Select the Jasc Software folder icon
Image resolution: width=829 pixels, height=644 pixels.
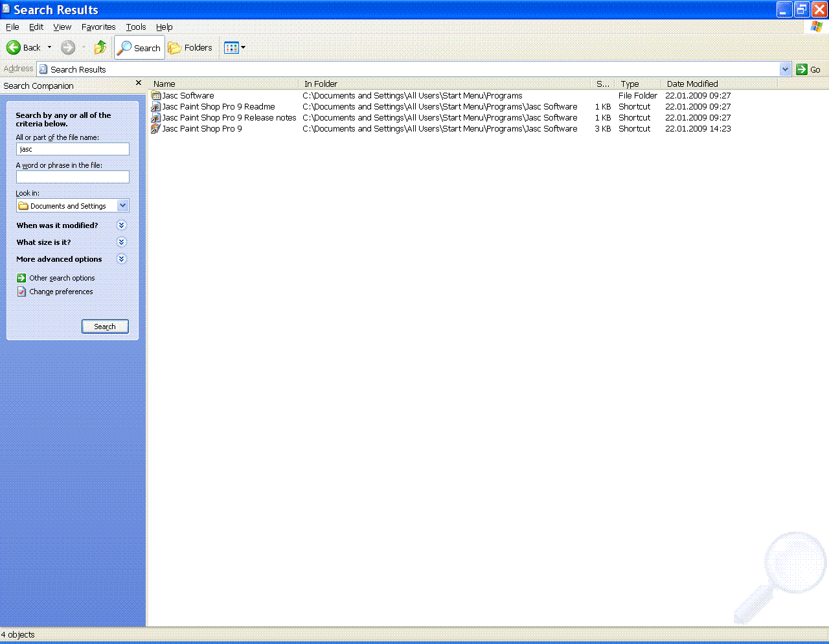156,95
